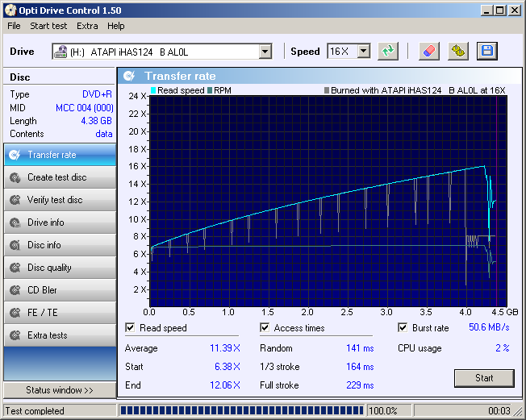526x420 pixels.
Task: Click the RPM teal legend swatch
Action: coord(210,90)
